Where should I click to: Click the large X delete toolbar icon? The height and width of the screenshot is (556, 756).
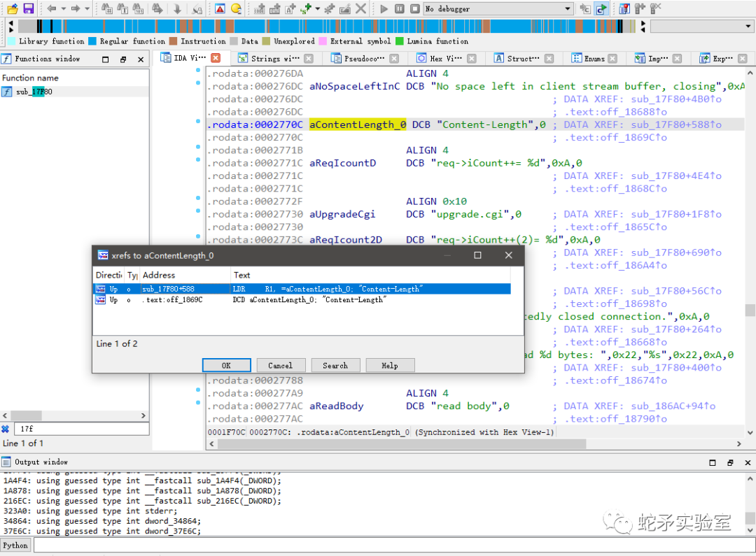pyautogui.click(x=360, y=8)
